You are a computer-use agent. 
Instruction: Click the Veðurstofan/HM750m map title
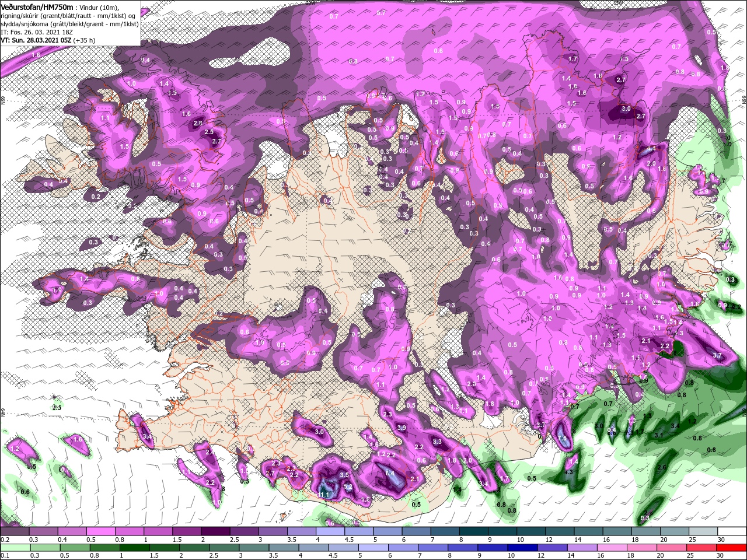tap(36, 6)
